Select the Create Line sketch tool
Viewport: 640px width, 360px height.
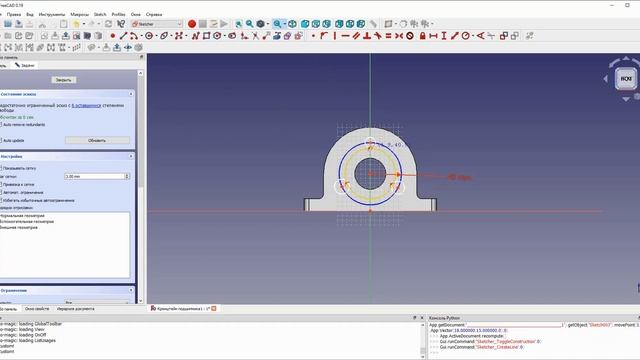point(123,36)
